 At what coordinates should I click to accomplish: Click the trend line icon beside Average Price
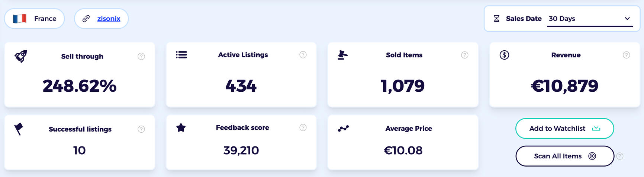pyautogui.click(x=343, y=129)
